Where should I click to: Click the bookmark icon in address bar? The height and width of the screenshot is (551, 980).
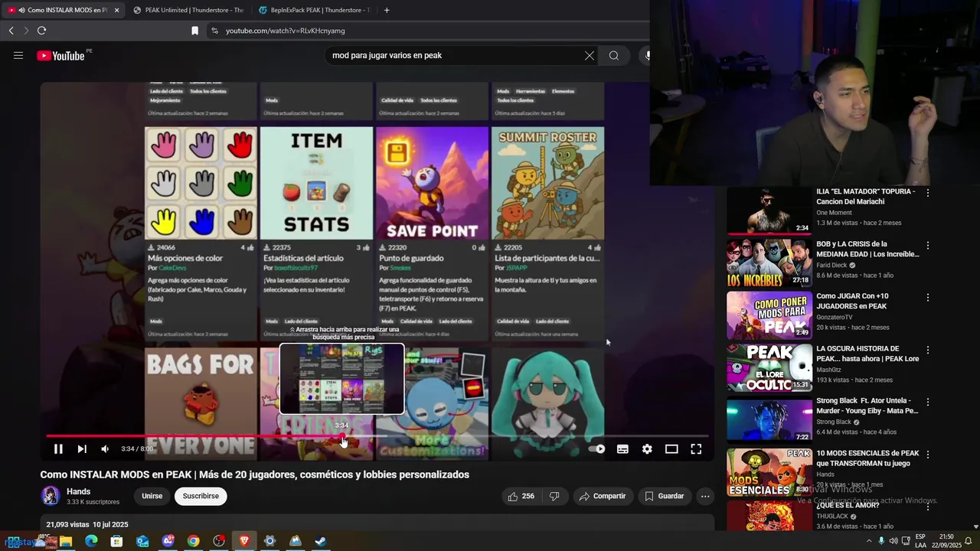194,31
